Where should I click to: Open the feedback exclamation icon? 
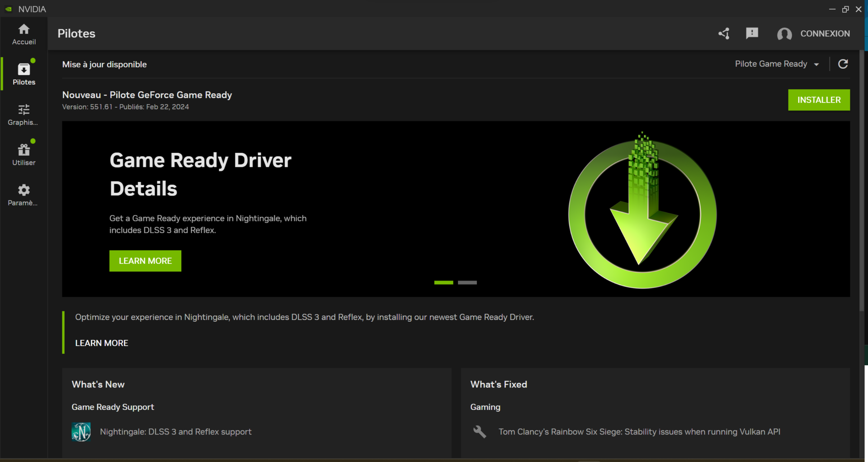[752, 33]
